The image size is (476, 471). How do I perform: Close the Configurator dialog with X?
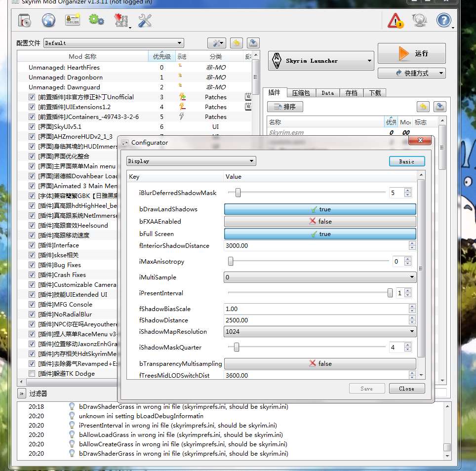420,140
